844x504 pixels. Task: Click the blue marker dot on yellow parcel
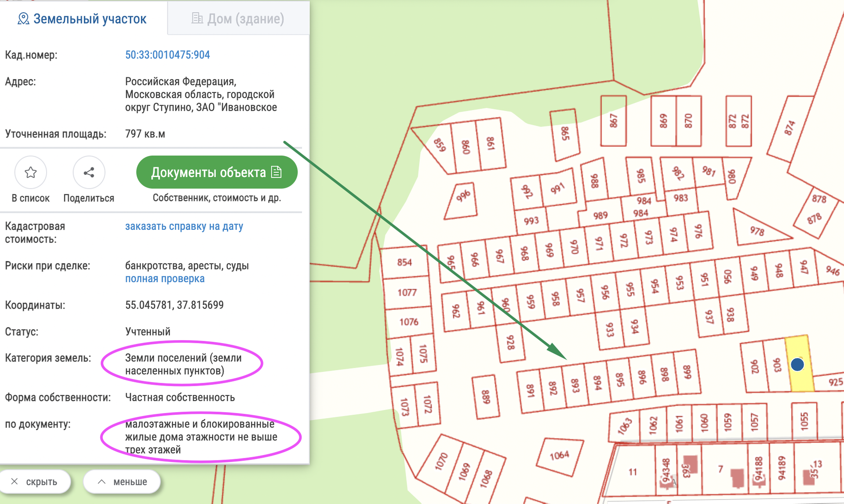point(797,364)
